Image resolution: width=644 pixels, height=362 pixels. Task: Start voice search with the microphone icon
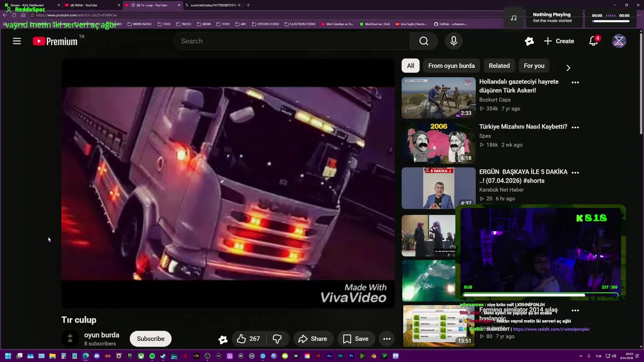[454, 41]
